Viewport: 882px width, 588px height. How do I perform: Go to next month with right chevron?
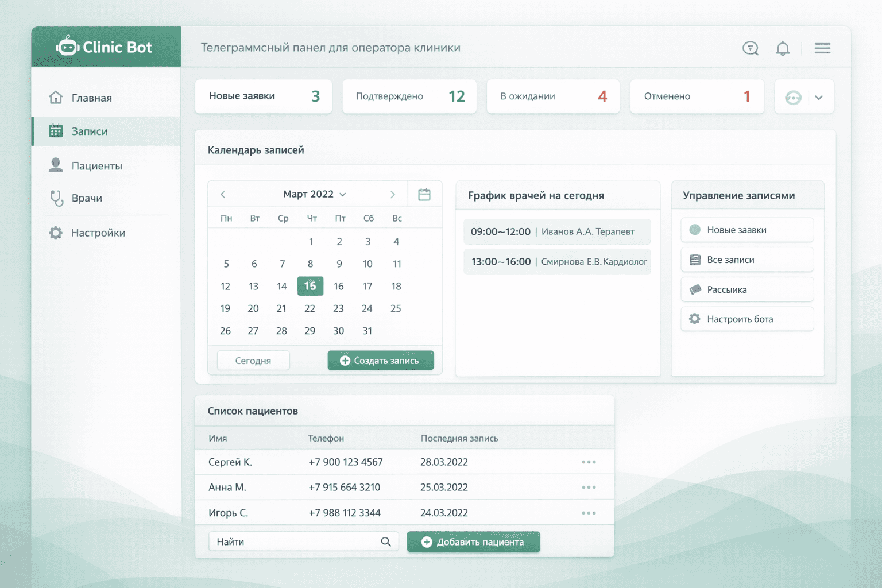point(393,195)
